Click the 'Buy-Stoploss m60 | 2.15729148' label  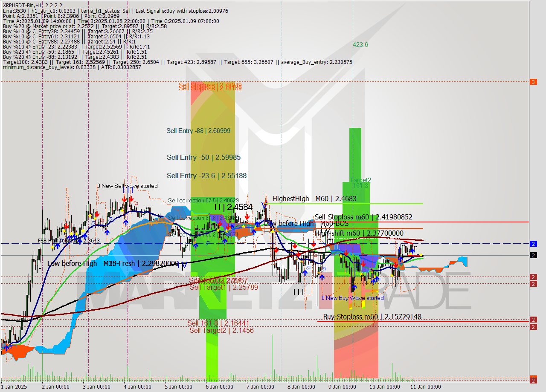click(372, 317)
